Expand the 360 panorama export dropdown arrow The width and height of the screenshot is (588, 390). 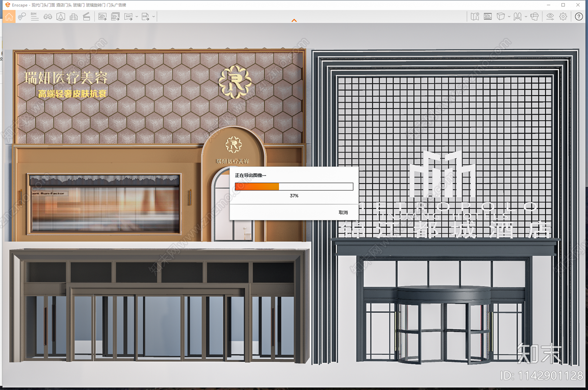(137, 17)
